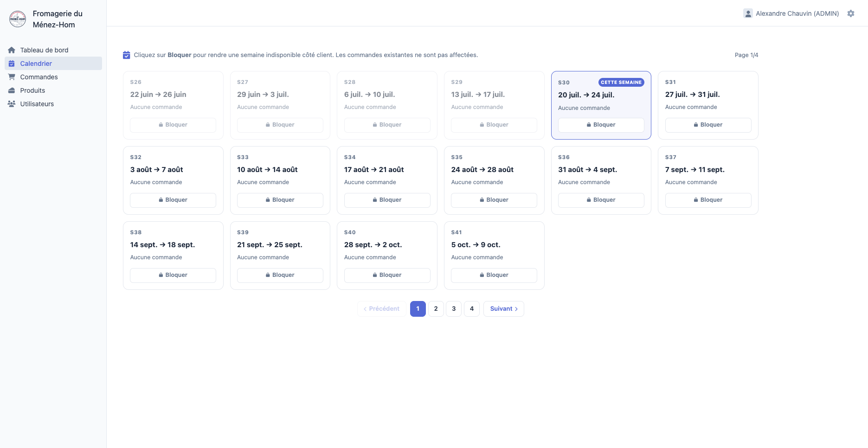Open the settings gear icon
Image resolution: width=868 pixels, height=448 pixels.
coord(851,13)
